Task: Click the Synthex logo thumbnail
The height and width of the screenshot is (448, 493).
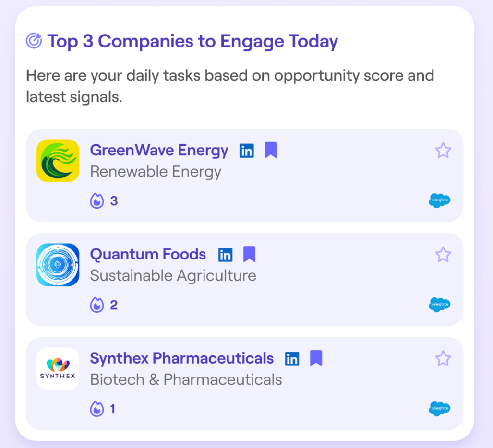Action: pyautogui.click(x=58, y=369)
